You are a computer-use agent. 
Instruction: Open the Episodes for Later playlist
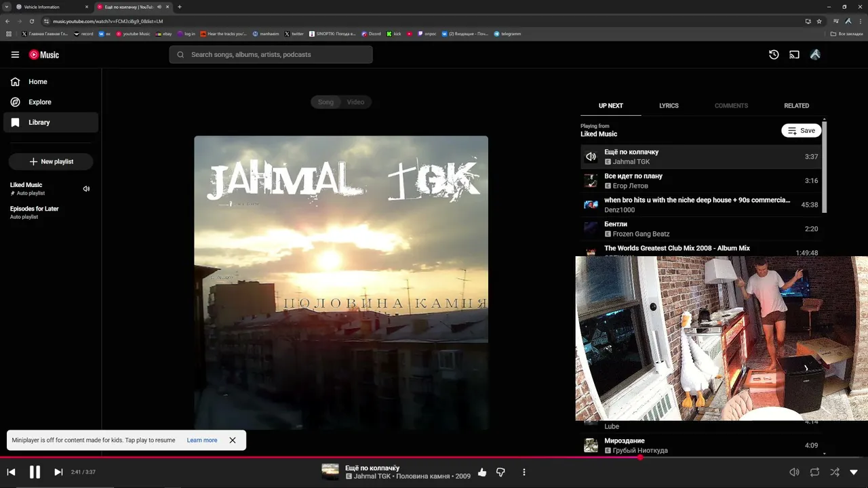[35, 209]
